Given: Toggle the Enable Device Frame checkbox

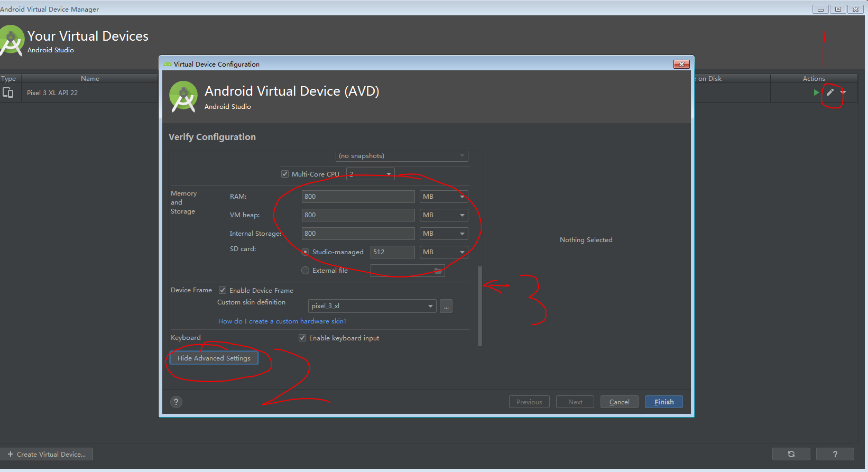Looking at the screenshot, I should point(223,290).
